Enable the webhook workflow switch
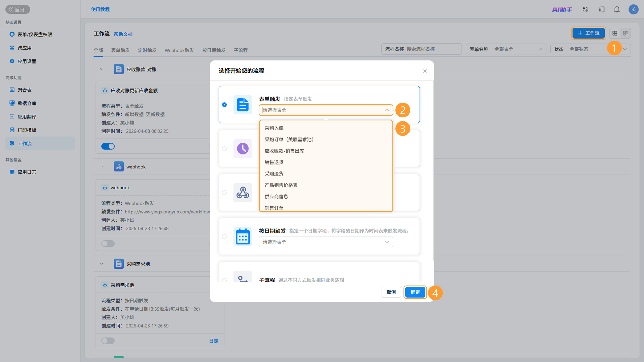This screenshot has width=644, height=362. click(x=108, y=244)
